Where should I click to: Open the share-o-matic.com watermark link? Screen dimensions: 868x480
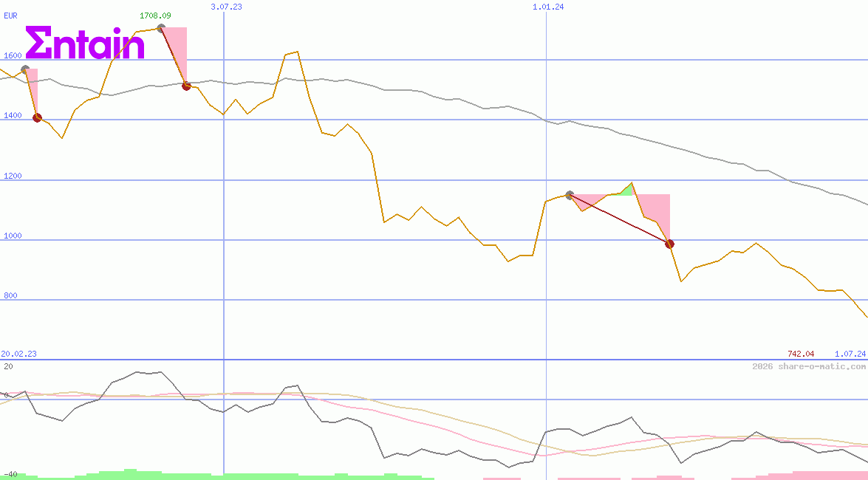tap(809, 366)
